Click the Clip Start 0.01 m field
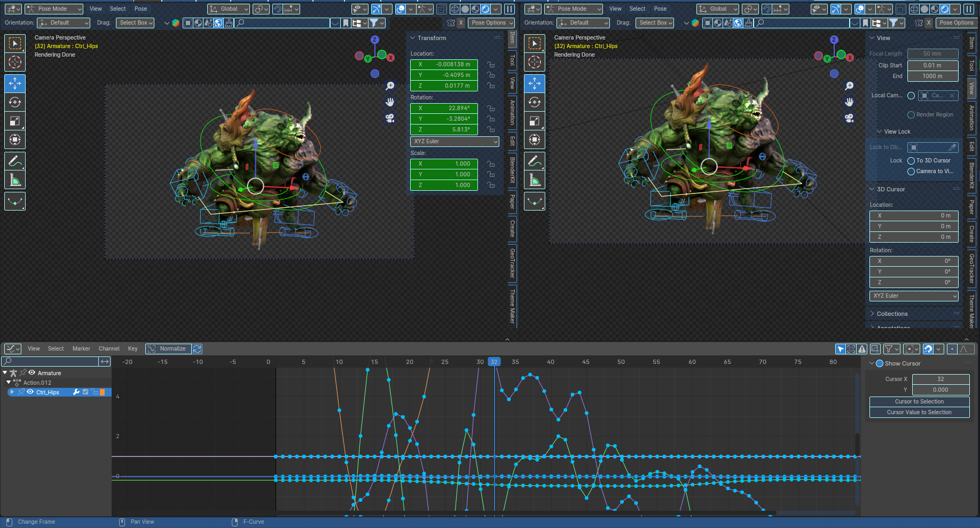Image resolution: width=980 pixels, height=528 pixels. tap(932, 66)
